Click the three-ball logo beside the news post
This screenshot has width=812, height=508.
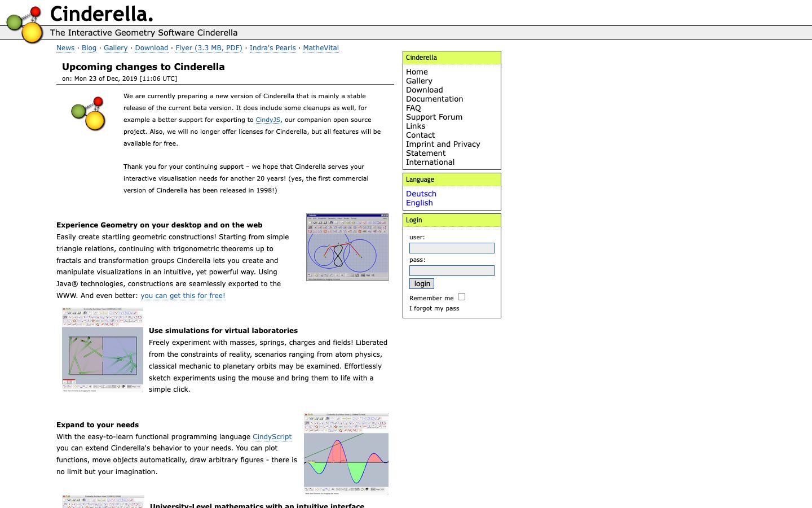coord(89,113)
